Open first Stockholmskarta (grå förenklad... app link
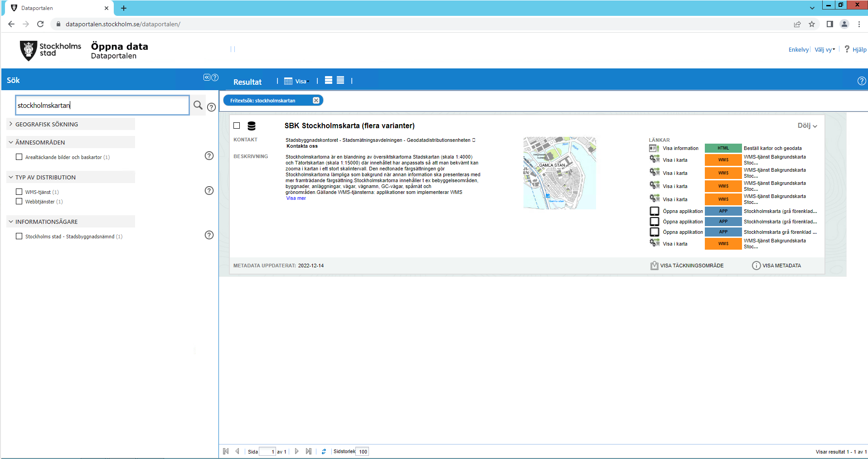The width and height of the screenshot is (868, 459). coord(780,211)
